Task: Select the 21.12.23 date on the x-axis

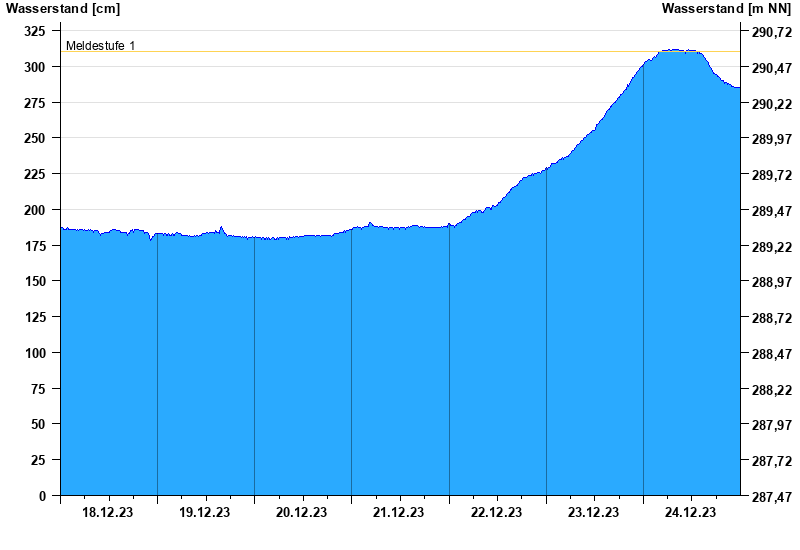Action: (x=399, y=513)
